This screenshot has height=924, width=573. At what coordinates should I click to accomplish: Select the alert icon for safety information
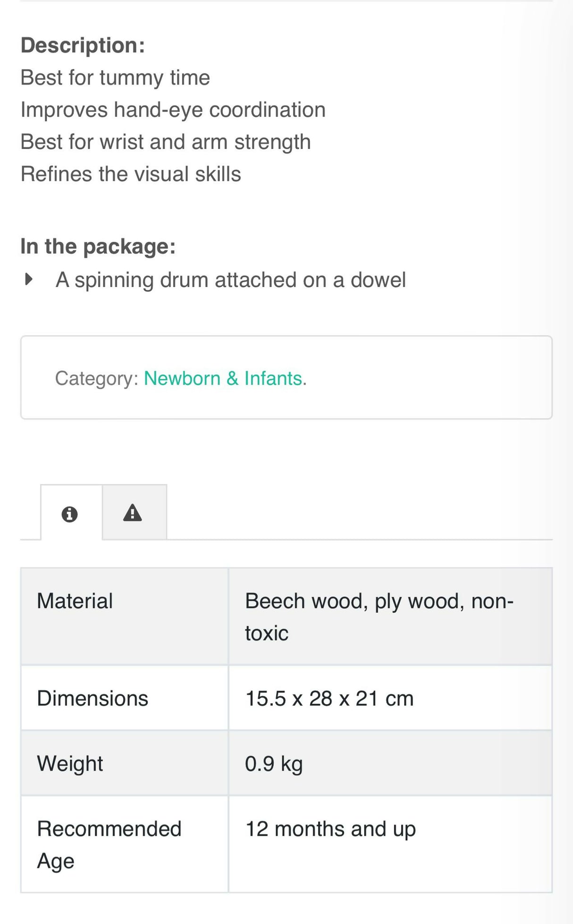pos(134,515)
